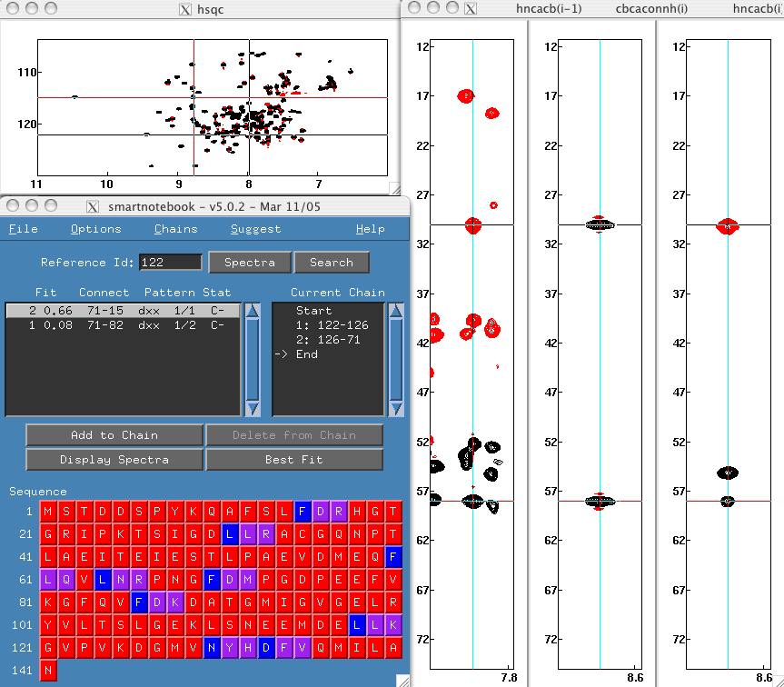This screenshot has height=687, width=784.
Task: Click the X11 icon in smartnotebook title bar
Action: point(94,207)
